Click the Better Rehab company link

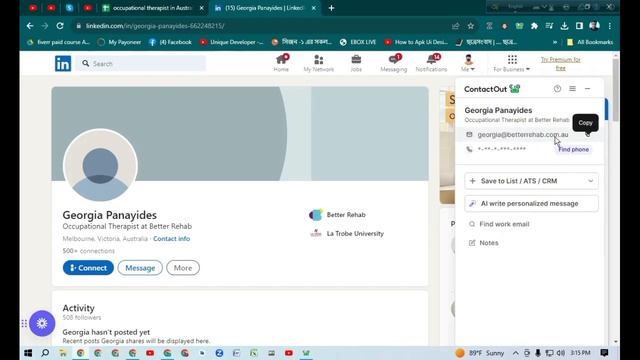point(338,215)
